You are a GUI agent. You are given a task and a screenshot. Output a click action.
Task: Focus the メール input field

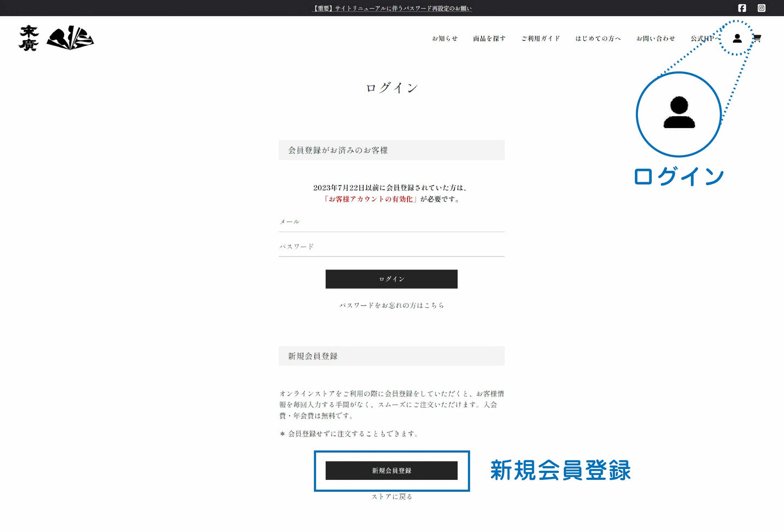391,222
